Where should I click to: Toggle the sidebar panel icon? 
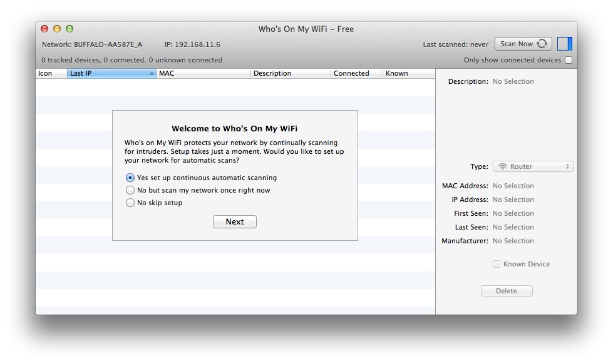click(565, 44)
